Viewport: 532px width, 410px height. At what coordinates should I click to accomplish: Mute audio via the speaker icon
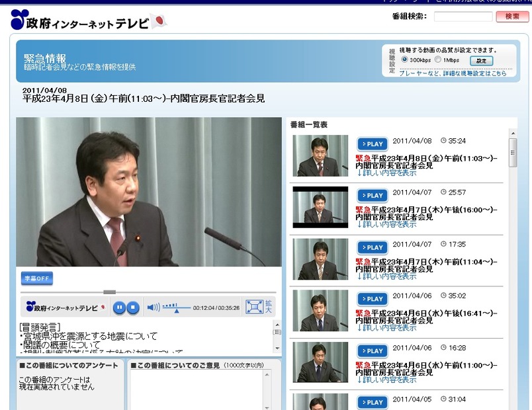coord(154,307)
